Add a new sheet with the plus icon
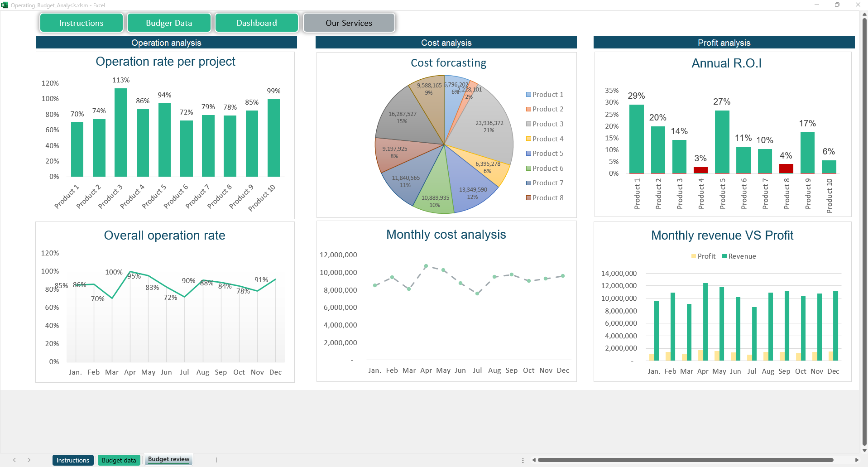Image resolution: width=868 pixels, height=467 pixels. tap(216, 460)
